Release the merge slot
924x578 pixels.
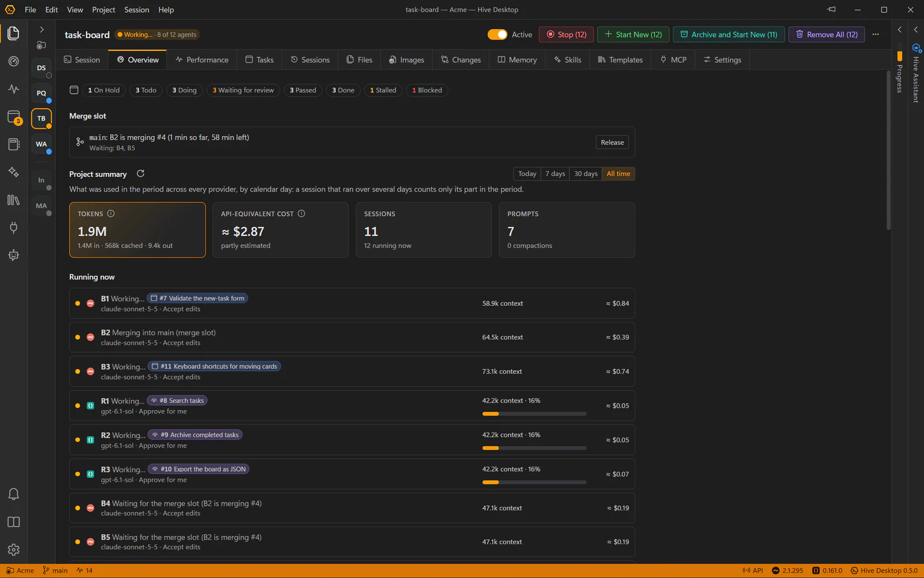612,142
